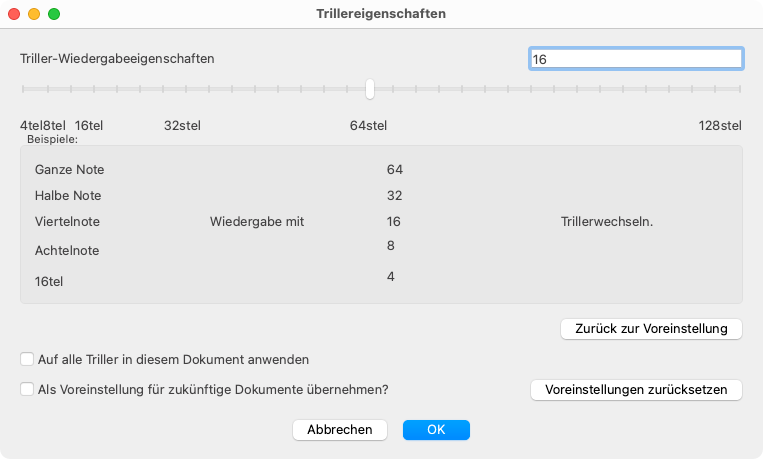Close the Trillereigenschaften window with red button
This screenshot has width=763, height=459.
14,15
